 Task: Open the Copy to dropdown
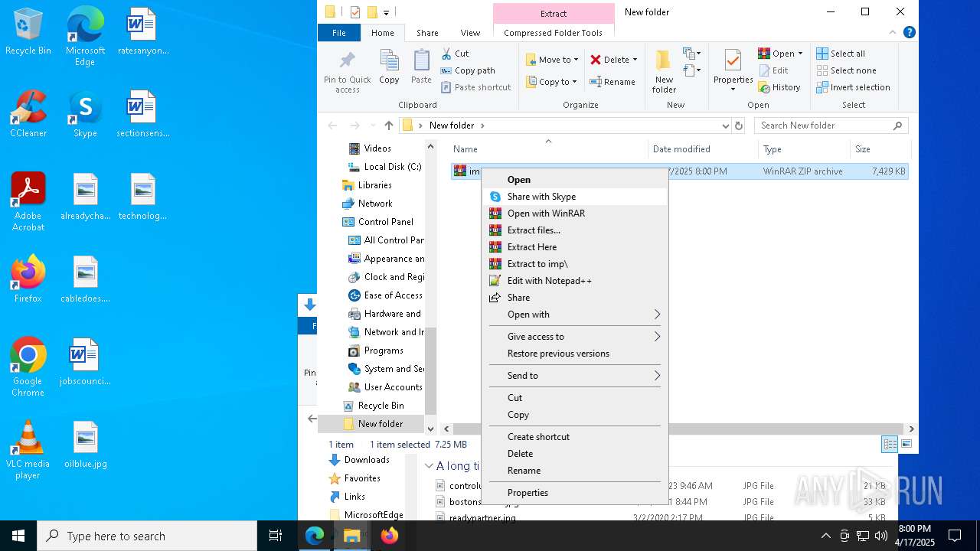[552, 82]
